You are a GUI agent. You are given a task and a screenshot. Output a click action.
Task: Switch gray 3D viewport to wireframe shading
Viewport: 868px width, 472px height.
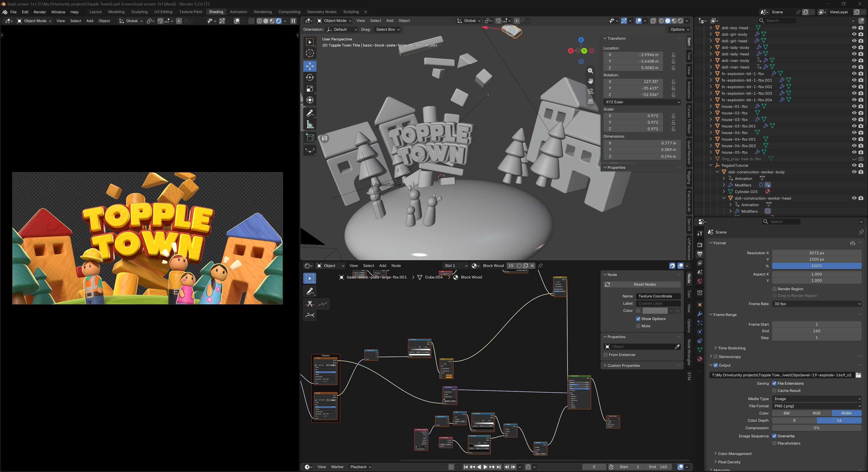661,21
